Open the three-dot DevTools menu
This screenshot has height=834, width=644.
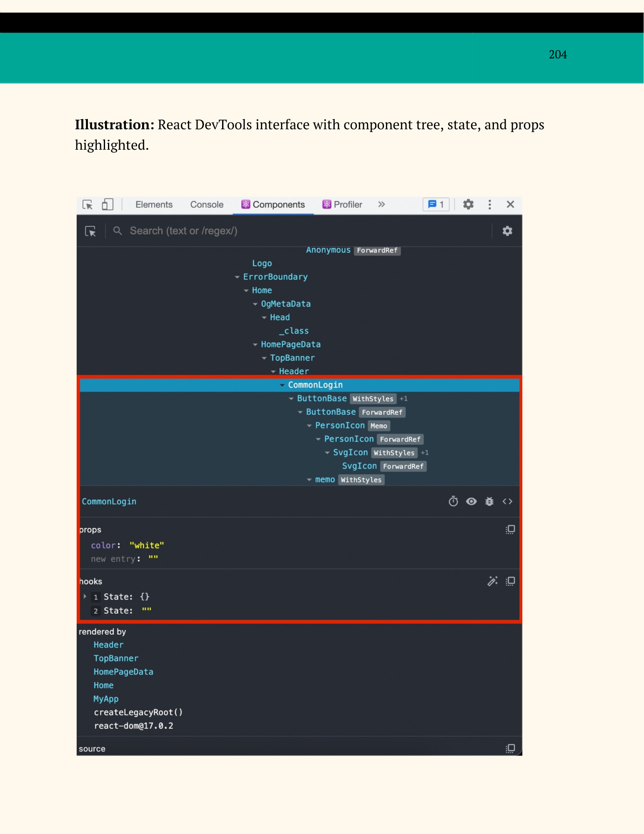coord(490,204)
